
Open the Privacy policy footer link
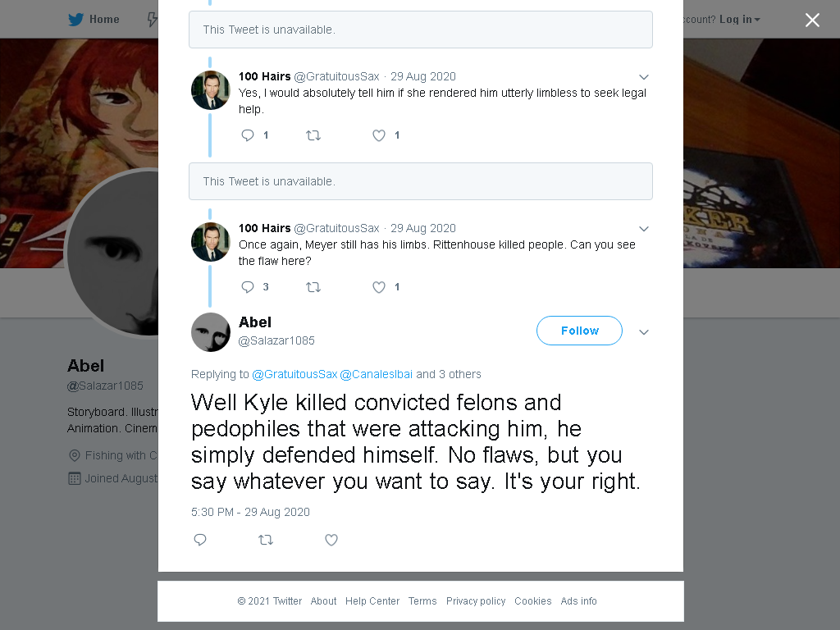pos(476,601)
